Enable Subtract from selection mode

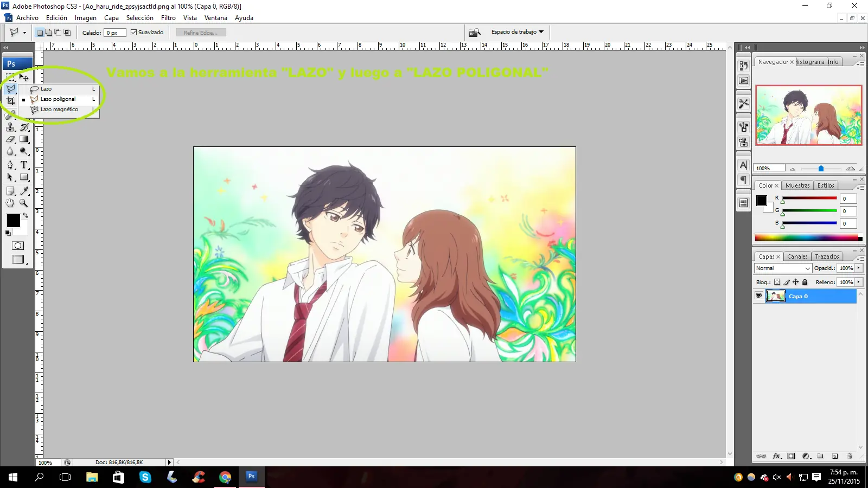58,33
